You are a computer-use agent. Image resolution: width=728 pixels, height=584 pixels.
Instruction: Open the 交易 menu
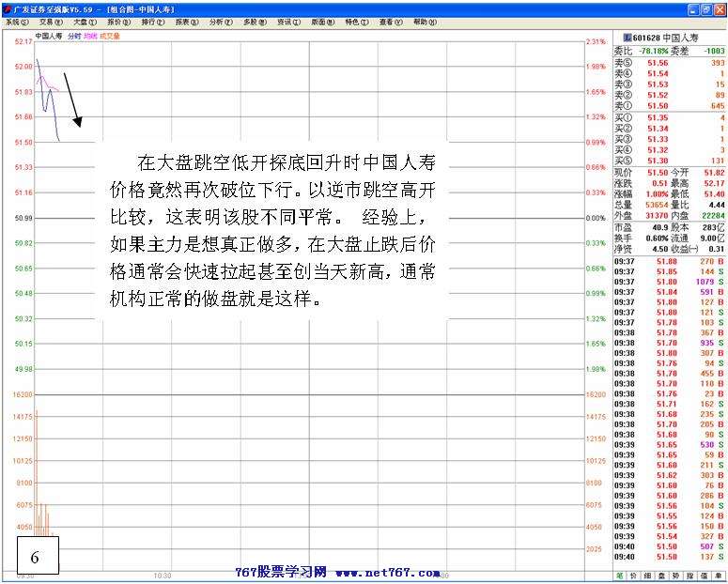(x=48, y=22)
